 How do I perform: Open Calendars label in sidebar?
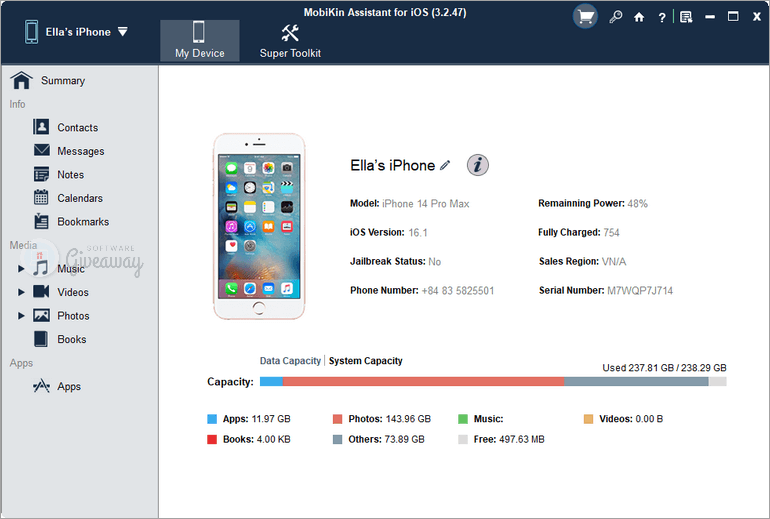coord(80,198)
